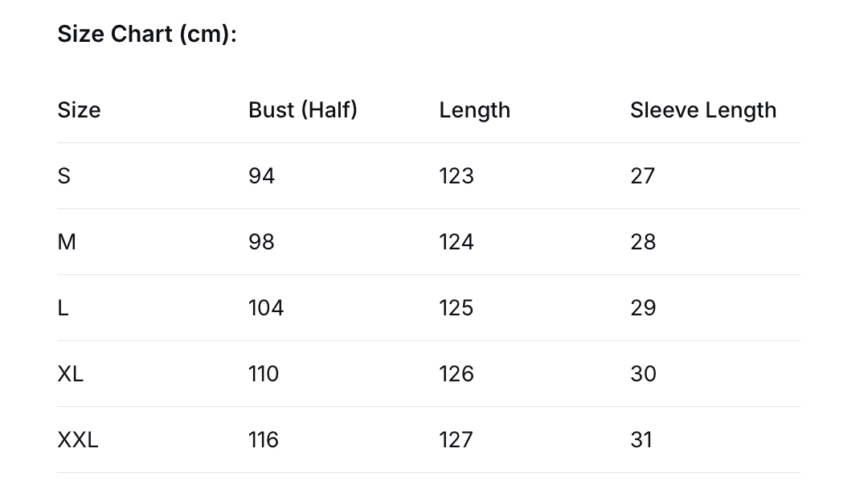868x502 pixels.
Task: Select the "Length" column header
Action: 474,110
